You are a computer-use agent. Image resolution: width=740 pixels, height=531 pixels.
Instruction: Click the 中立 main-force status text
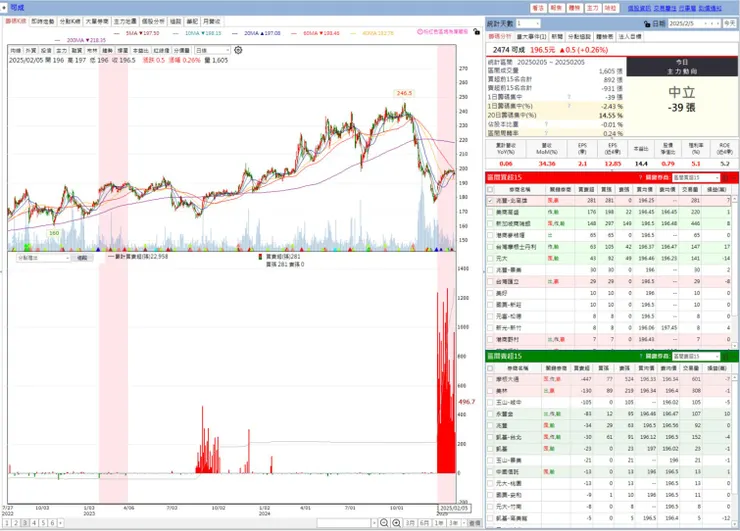point(681,92)
